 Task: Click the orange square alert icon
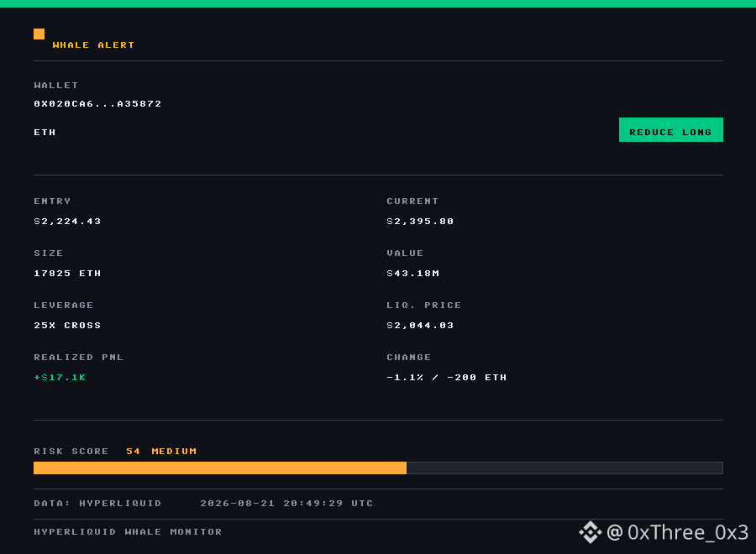[39, 34]
